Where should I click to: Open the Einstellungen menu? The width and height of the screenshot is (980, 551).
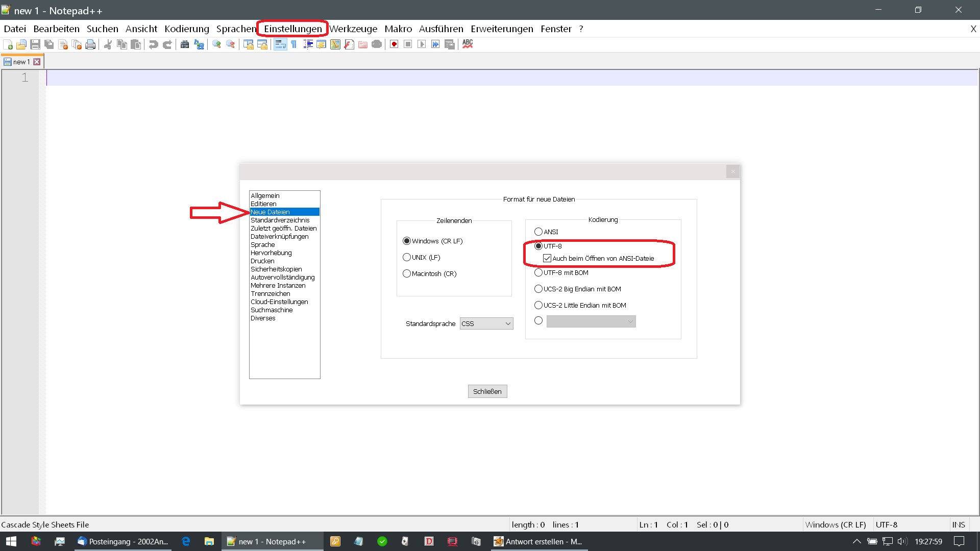click(x=292, y=29)
